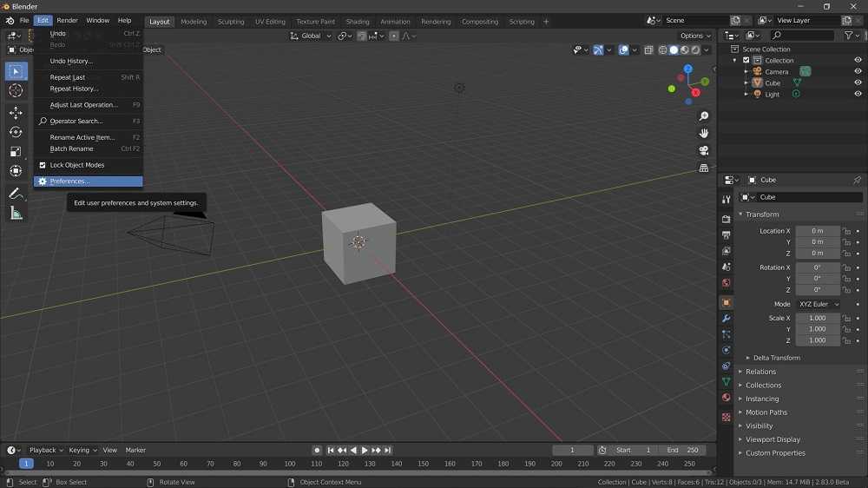Screen dimensions: 868x488
Task: Click the pan view hand icon
Action: [x=704, y=134]
